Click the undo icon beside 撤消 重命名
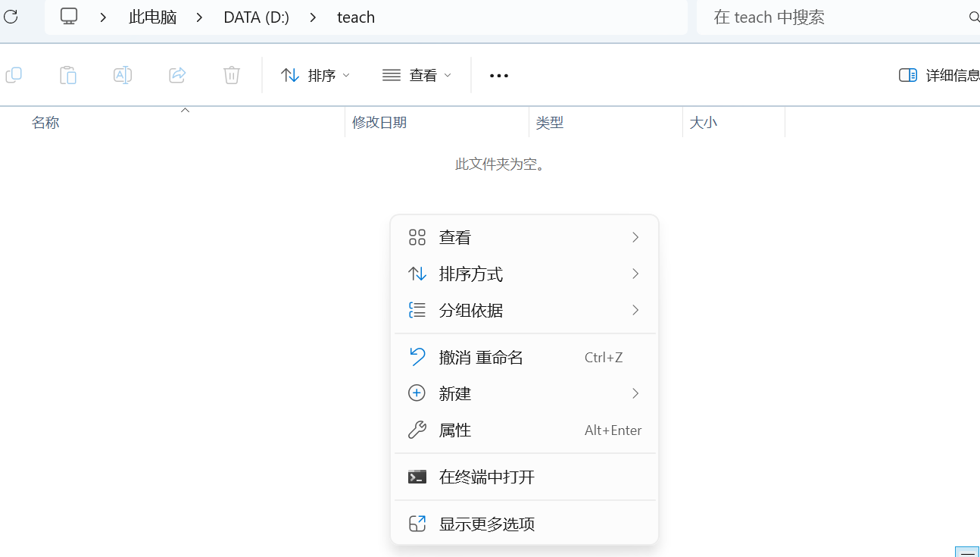980x557 pixels. 417,356
